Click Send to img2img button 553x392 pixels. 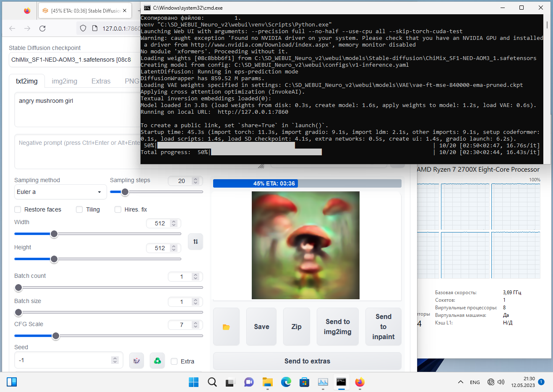pos(338,327)
